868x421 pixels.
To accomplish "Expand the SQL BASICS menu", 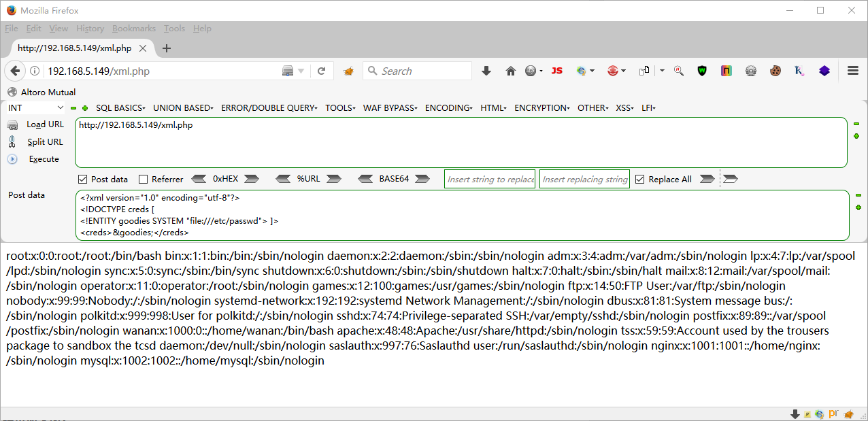I will pos(120,107).
